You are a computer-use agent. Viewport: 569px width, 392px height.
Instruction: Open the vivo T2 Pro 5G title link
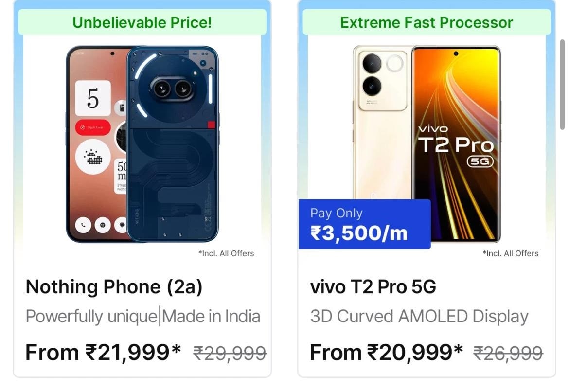pos(373,287)
